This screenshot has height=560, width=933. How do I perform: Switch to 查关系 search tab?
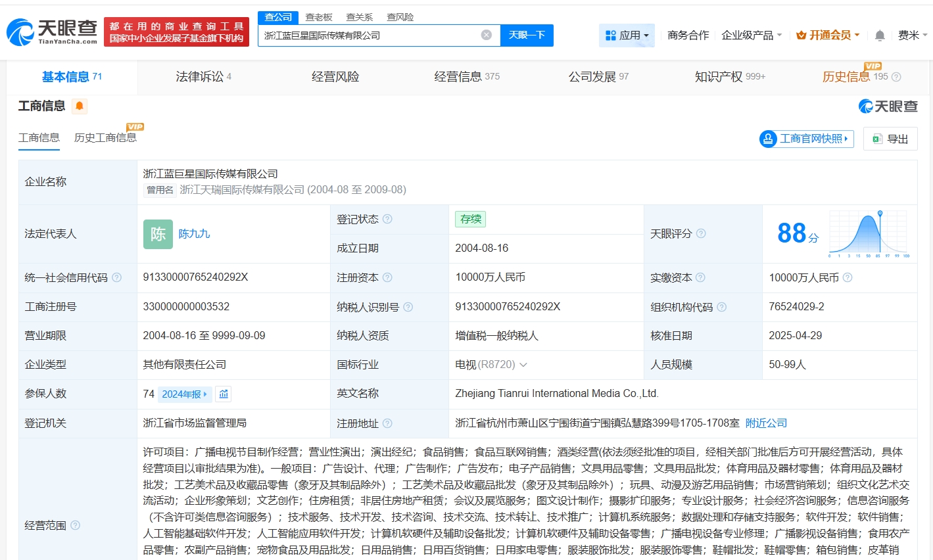pyautogui.click(x=360, y=17)
